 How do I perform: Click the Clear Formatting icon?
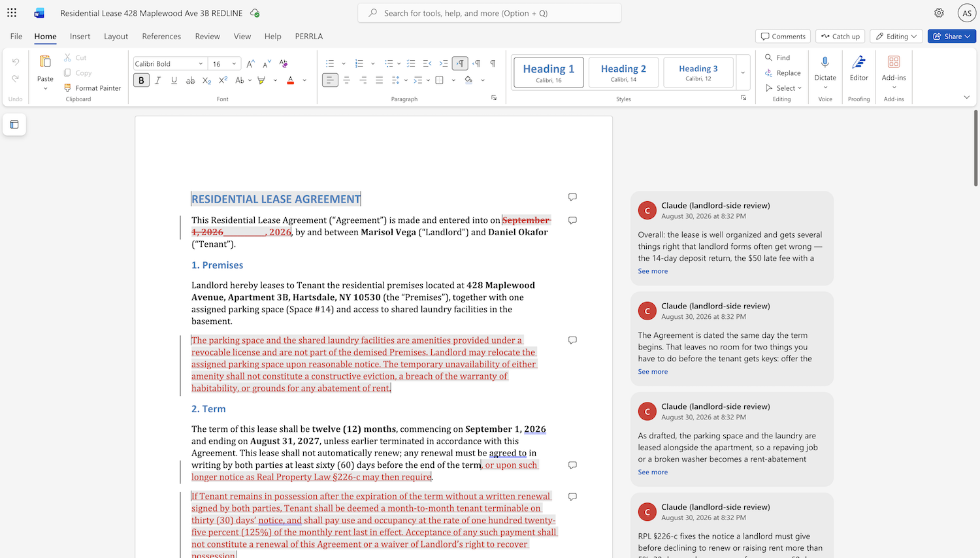284,64
